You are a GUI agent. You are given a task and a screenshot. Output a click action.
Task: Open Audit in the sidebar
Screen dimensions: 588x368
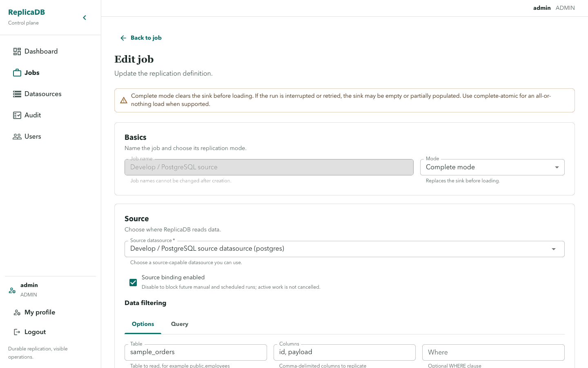[x=50, y=115]
